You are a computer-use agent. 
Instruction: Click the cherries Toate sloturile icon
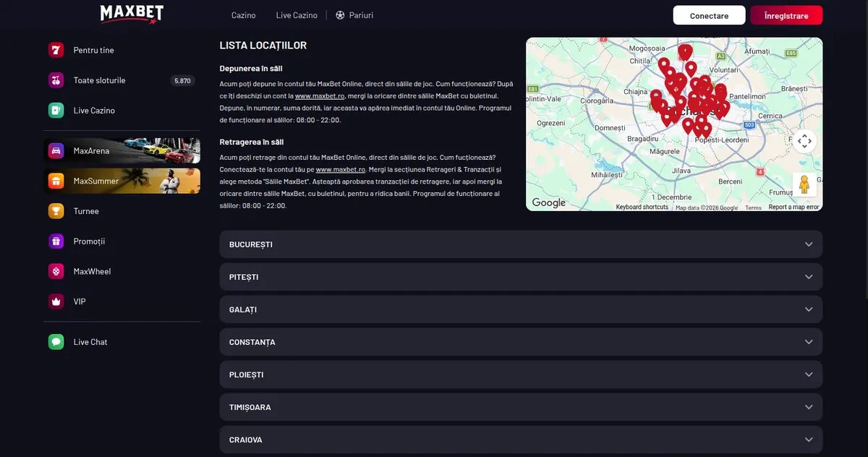point(56,80)
